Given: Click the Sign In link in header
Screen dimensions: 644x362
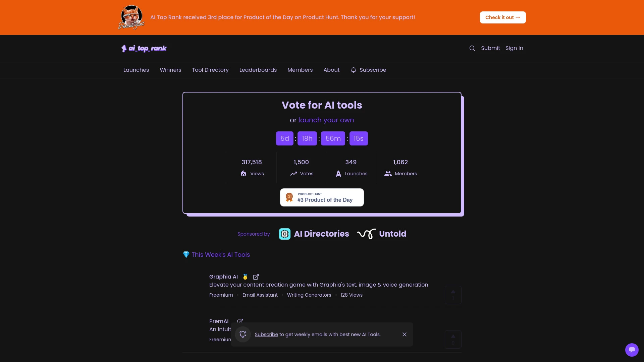Looking at the screenshot, I should click(x=514, y=48).
